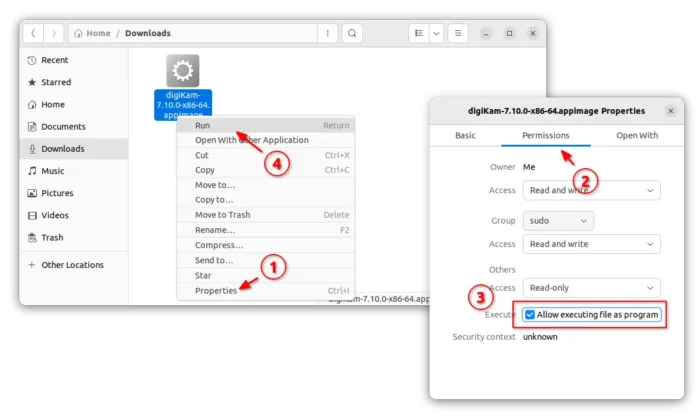This screenshot has height=418, width=700.
Task: Open the Group Access dropdown
Action: (592, 244)
